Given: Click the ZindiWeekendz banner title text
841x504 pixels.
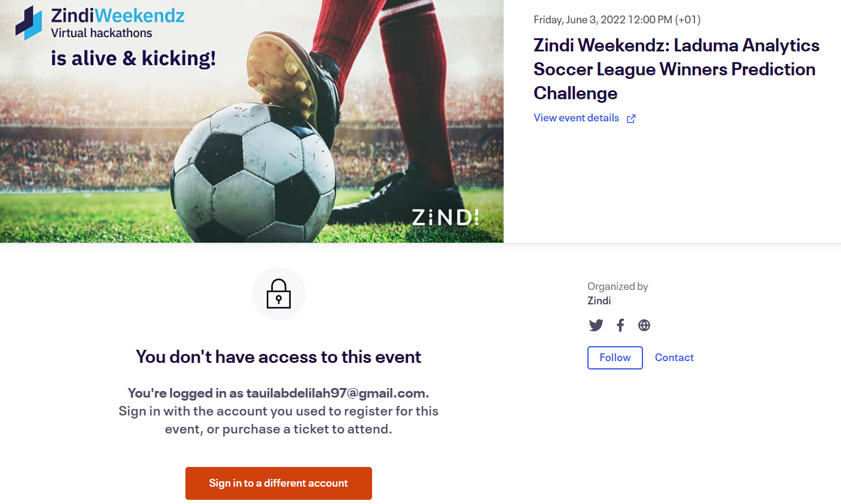Looking at the screenshot, I should pos(118,16).
